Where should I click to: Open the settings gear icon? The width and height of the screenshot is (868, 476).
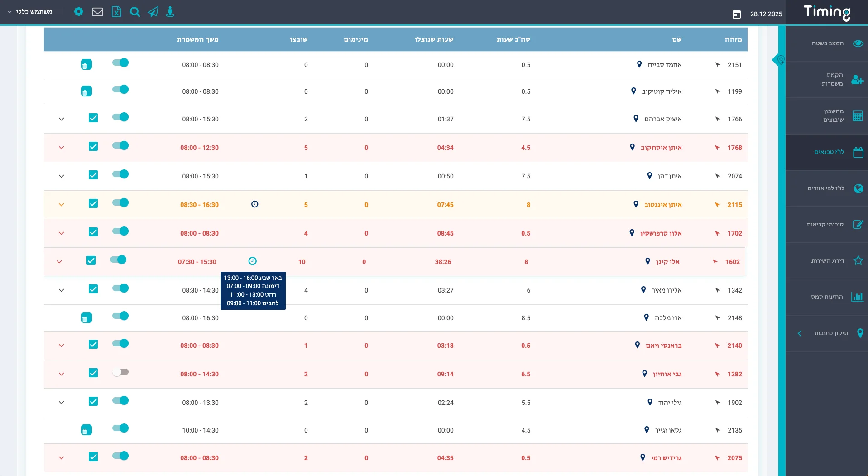78,12
